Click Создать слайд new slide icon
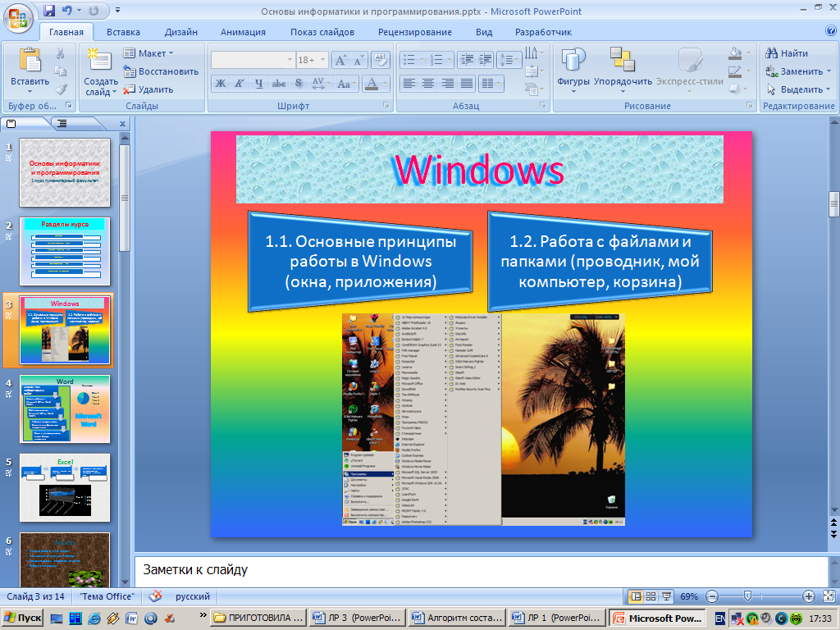Viewport: 840px width, 630px height. click(99, 60)
